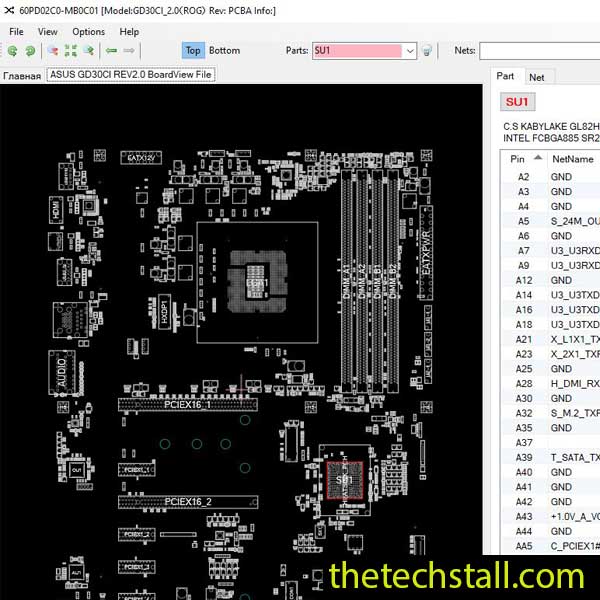Click the green back navigation arrow
Image resolution: width=600 pixels, height=600 pixels.
tap(111, 51)
